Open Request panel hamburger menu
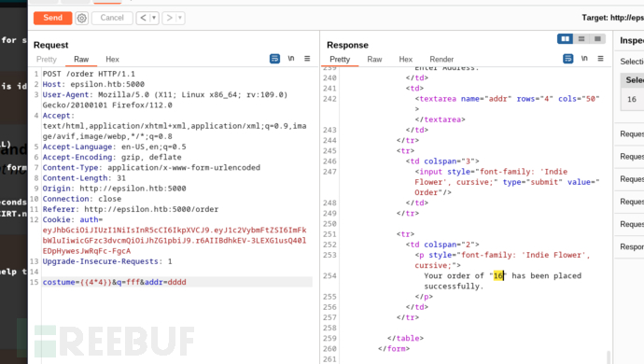Screen dimensions: 644x364 tap(307, 59)
